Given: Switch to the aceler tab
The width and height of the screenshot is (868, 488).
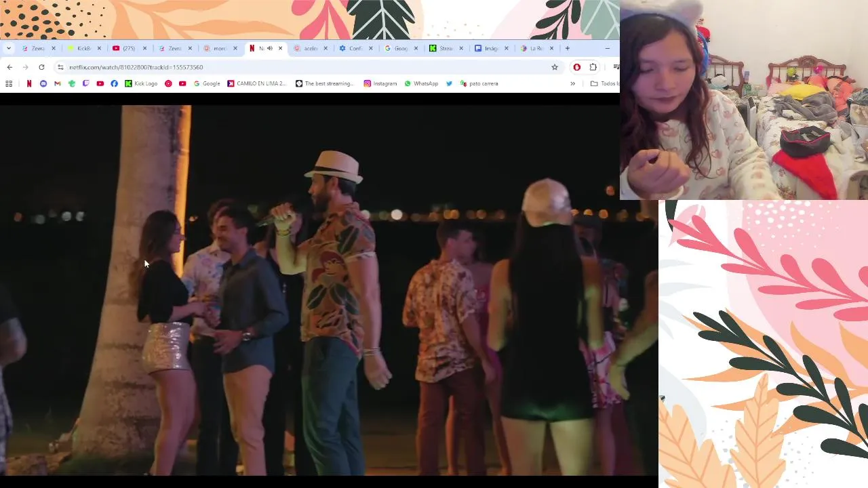Looking at the screenshot, I should (310, 48).
